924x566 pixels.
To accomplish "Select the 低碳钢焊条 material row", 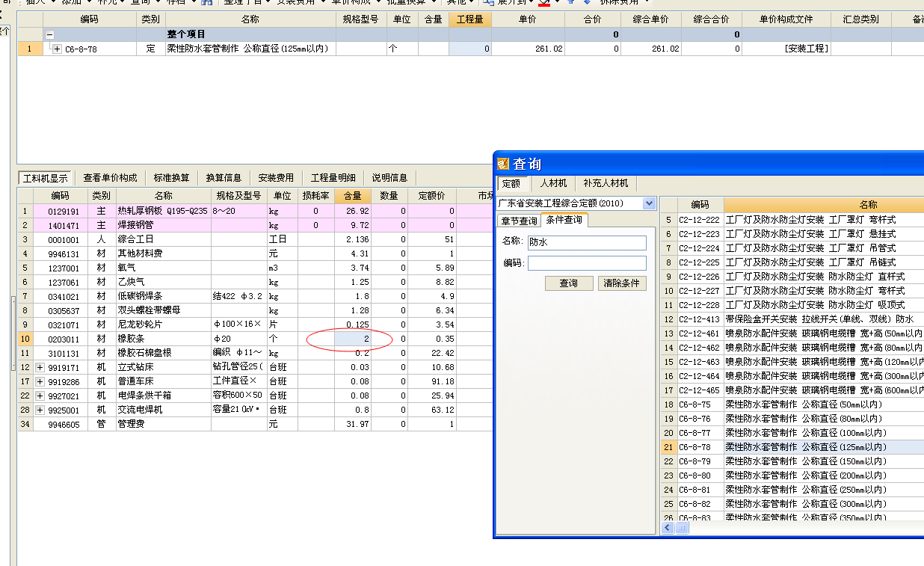I will click(254, 296).
